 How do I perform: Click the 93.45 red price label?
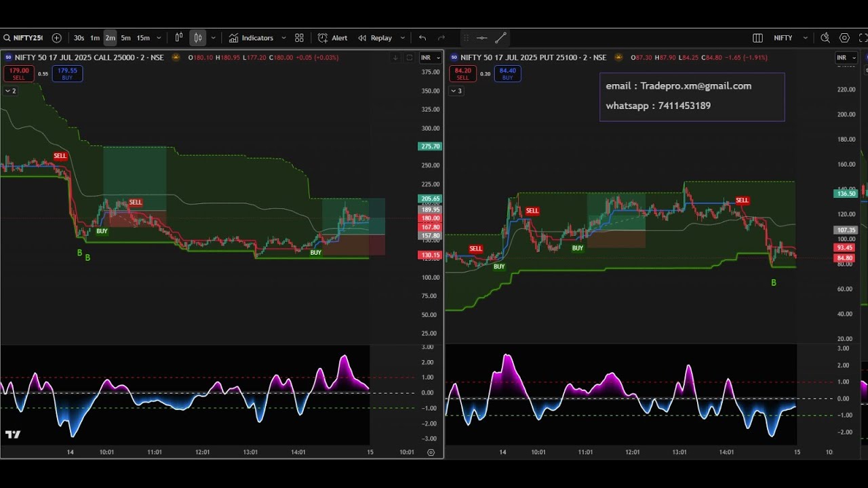pyautogui.click(x=845, y=248)
